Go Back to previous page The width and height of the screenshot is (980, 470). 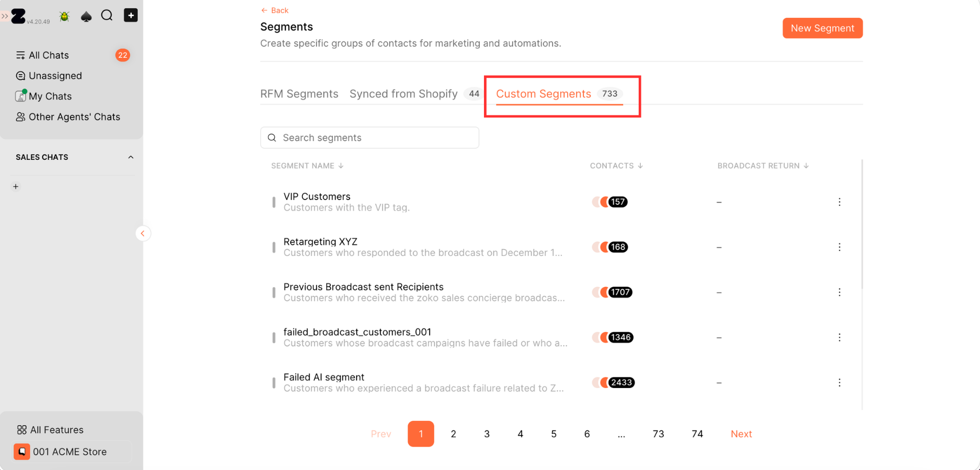tap(274, 10)
